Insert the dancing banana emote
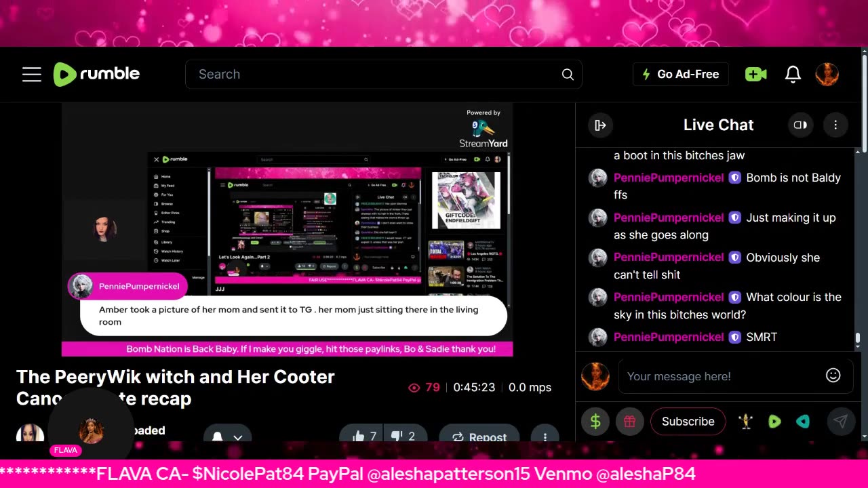The width and height of the screenshot is (868, 488). (x=746, y=422)
